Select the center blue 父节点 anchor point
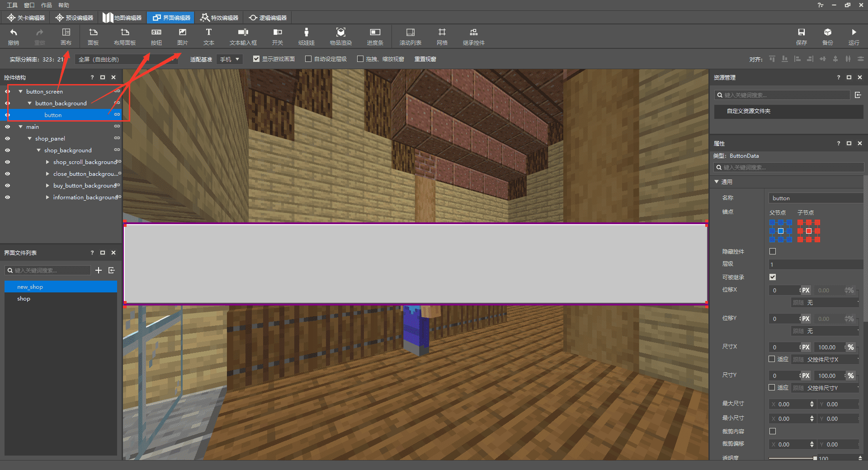 tap(781, 231)
